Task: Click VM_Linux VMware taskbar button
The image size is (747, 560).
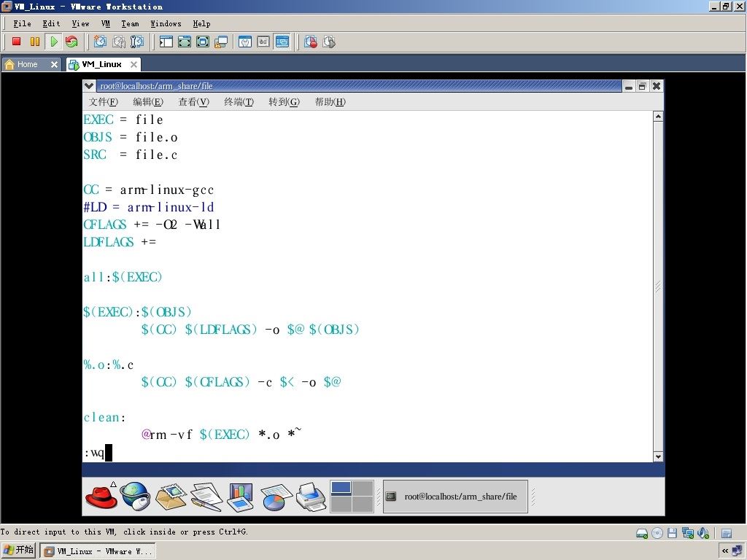Action: click(98, 551)
